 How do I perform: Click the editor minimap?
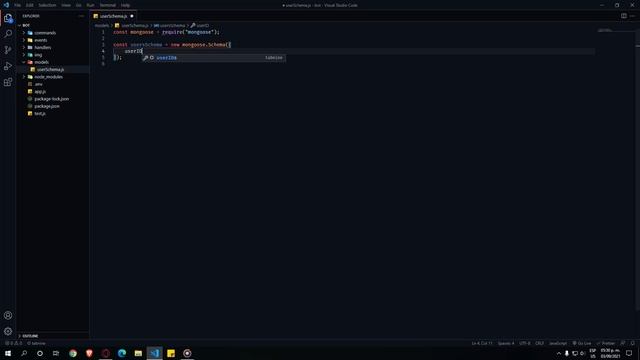click(x=605, y=31)
